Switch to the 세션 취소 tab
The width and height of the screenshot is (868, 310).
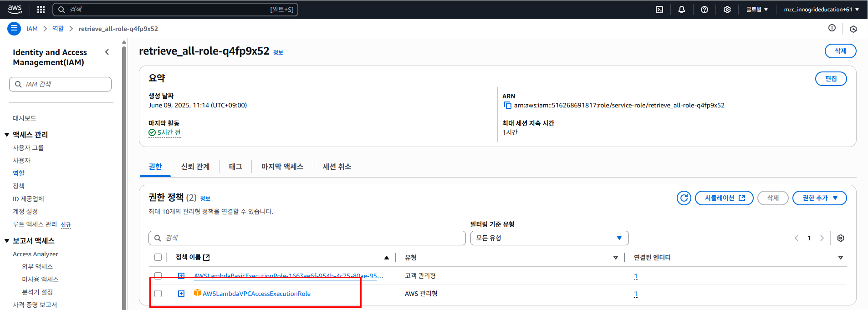pyautogui.click(x=337, y=167)
